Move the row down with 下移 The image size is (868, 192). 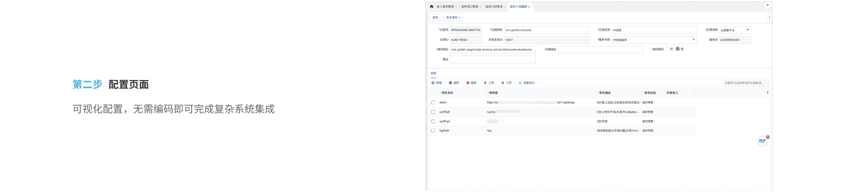coord(503,83)
